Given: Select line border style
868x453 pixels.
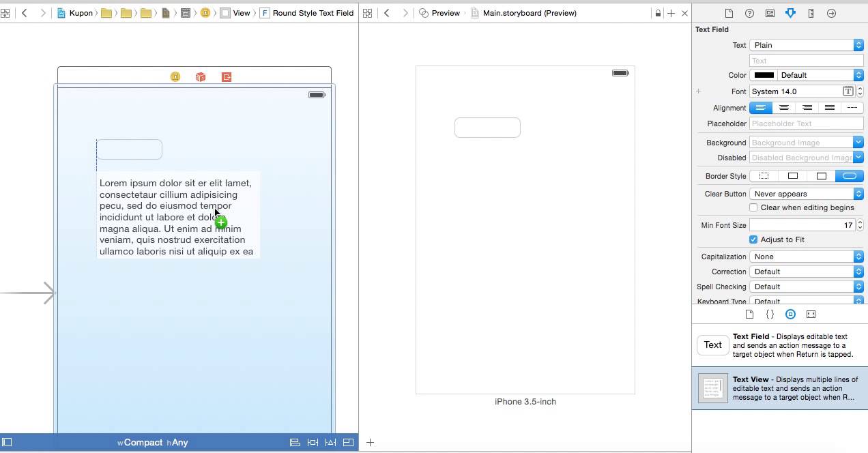Looking at the screenshot, I should pyautogui.click(x=793, y=176).
